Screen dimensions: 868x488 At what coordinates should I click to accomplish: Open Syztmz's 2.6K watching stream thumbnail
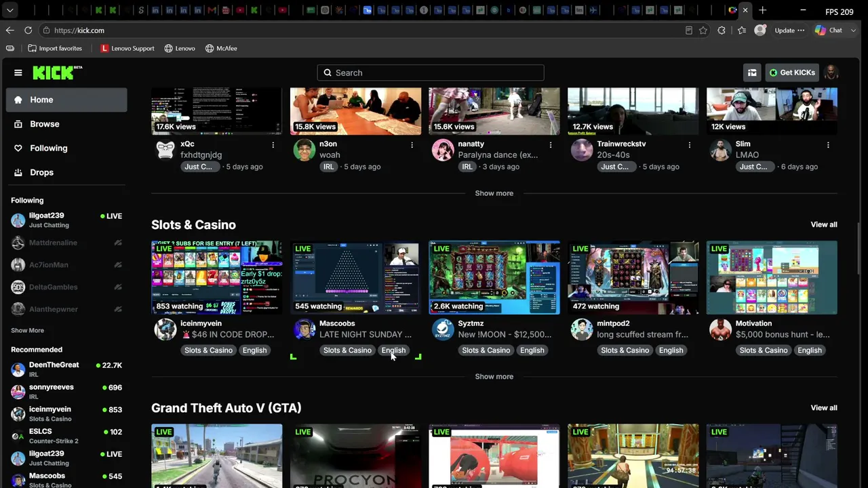[494, 277]
